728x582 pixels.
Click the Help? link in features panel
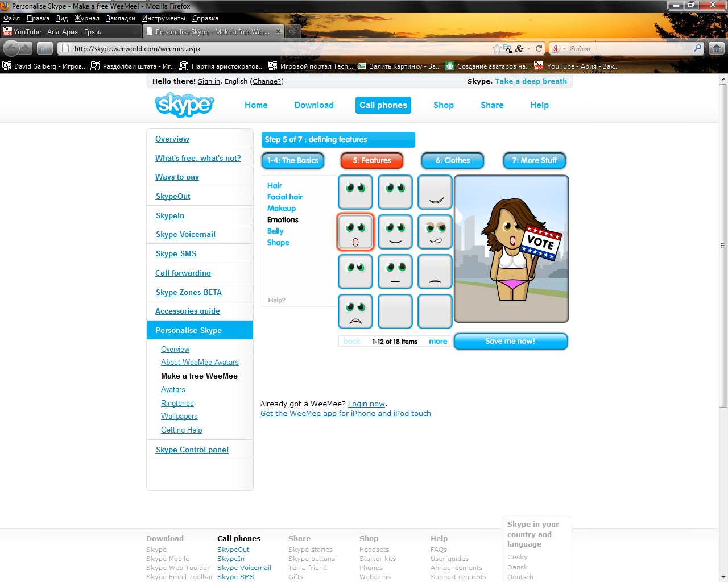pos(276,300)
